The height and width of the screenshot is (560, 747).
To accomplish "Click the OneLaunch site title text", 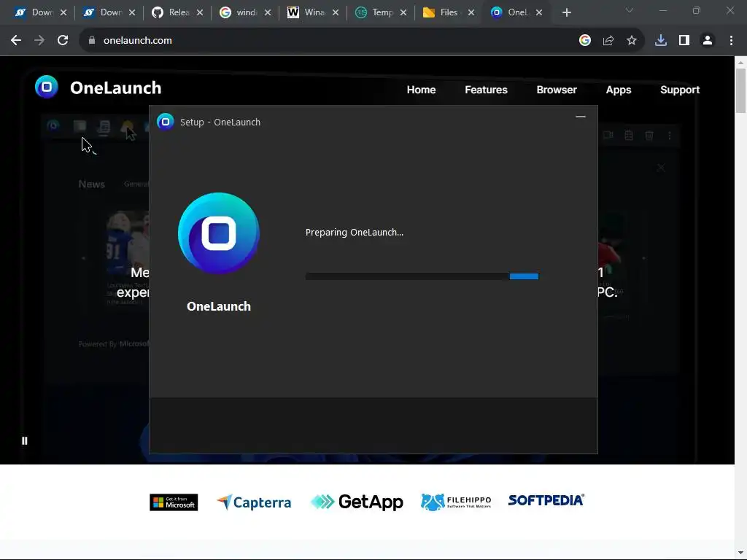I will (x=116, y=88).
